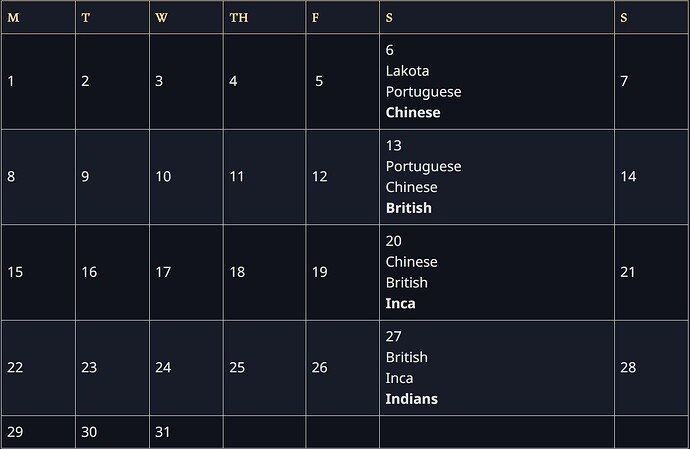The width and height of the screenshot is (690, 449).
Task: Open day 31 in the last row
Action: [x=163, y=431]
